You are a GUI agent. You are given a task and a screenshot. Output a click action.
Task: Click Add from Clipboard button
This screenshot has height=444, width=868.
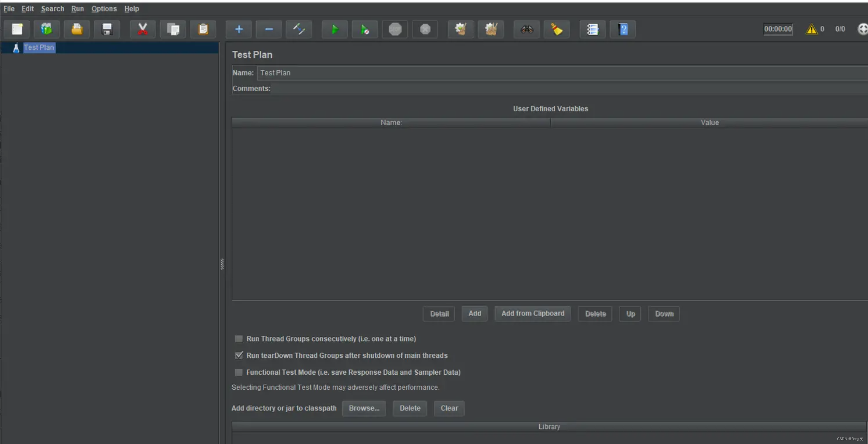coord(533,314)
